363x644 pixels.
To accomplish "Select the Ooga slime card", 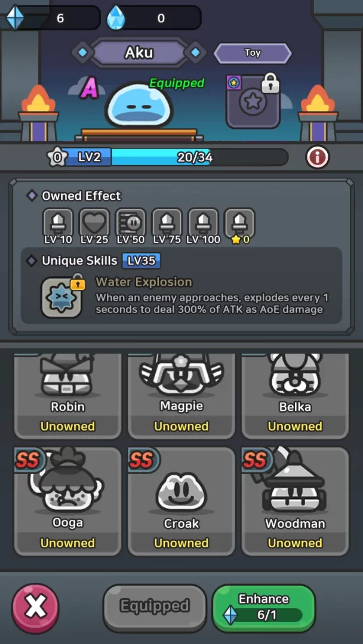I will [68, 501].
